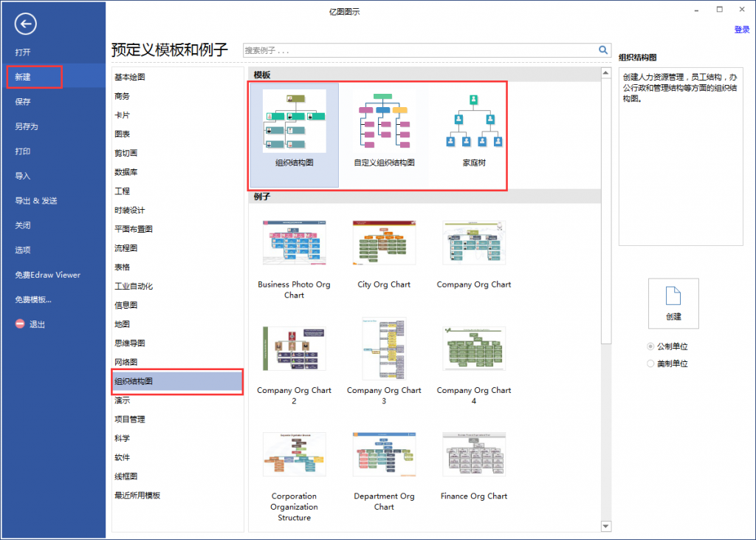Select the 工业自动化 category
Viewport: 756px width, 540px height.
(x=134, y=286)
